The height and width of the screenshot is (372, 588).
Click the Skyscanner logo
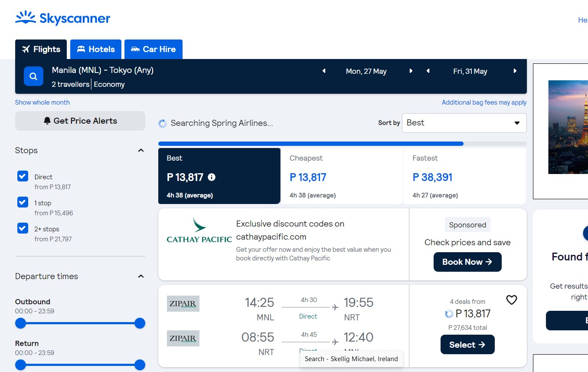pyautogui.click(x=63, y=18)
